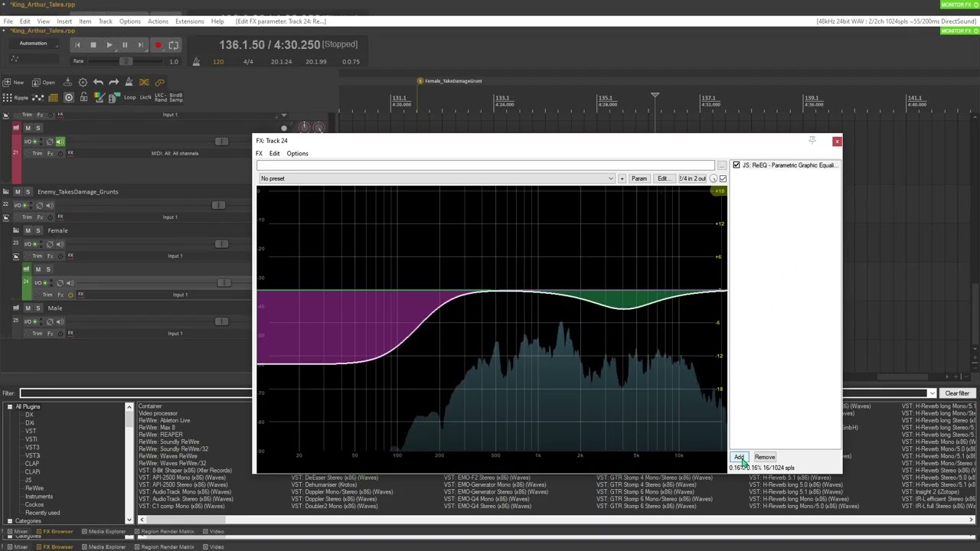Open project settings gear icon
The height and width of the screenshot is (551, 980).
pos(83,82)
